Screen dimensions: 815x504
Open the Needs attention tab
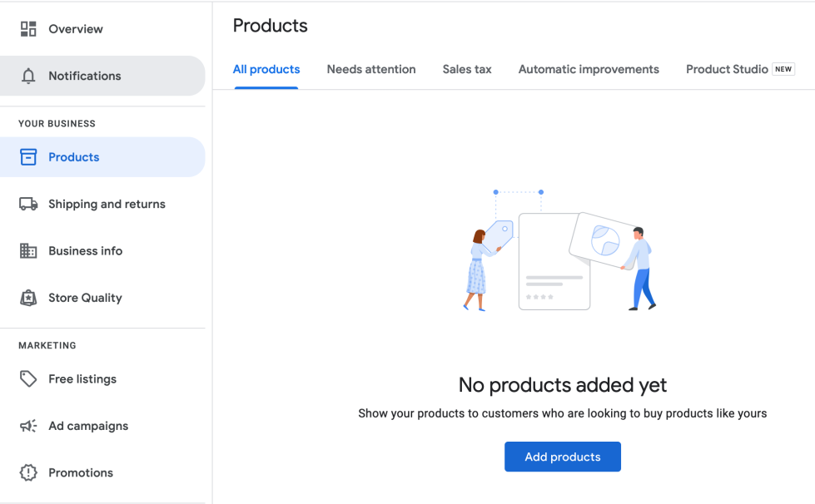pyautogui.click(x=371, y=70)
